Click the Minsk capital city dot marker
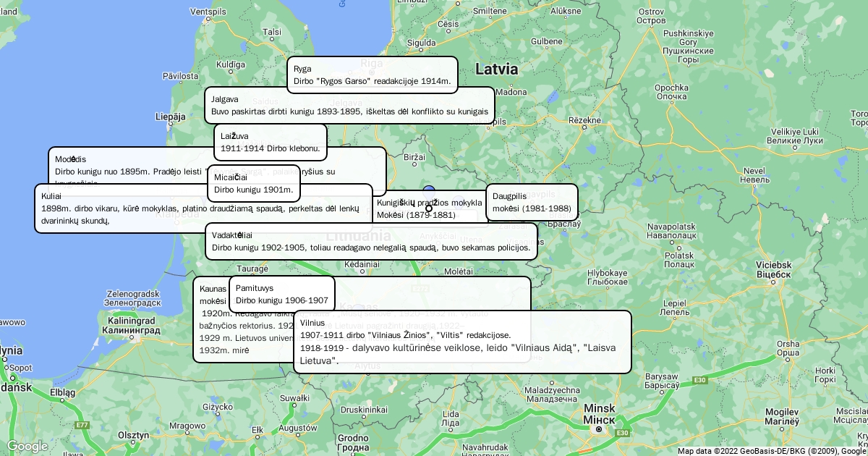 pos(598,429)
